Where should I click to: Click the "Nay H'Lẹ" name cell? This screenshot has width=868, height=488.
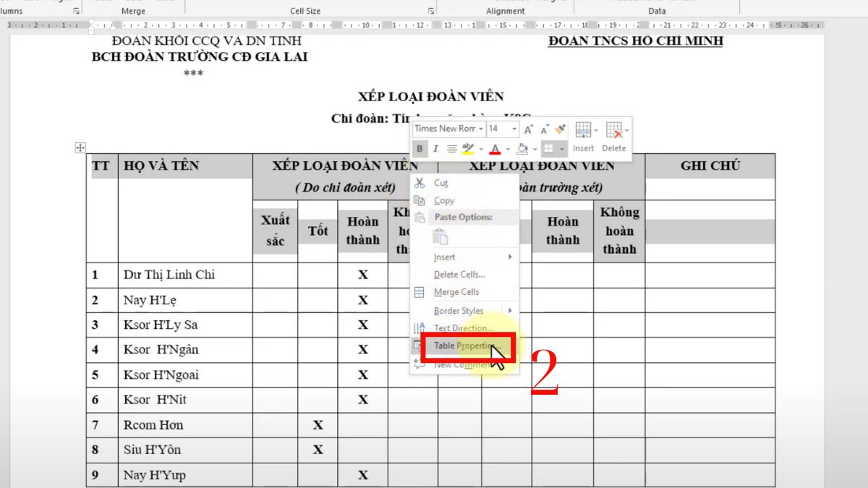(x=185, y=299)
